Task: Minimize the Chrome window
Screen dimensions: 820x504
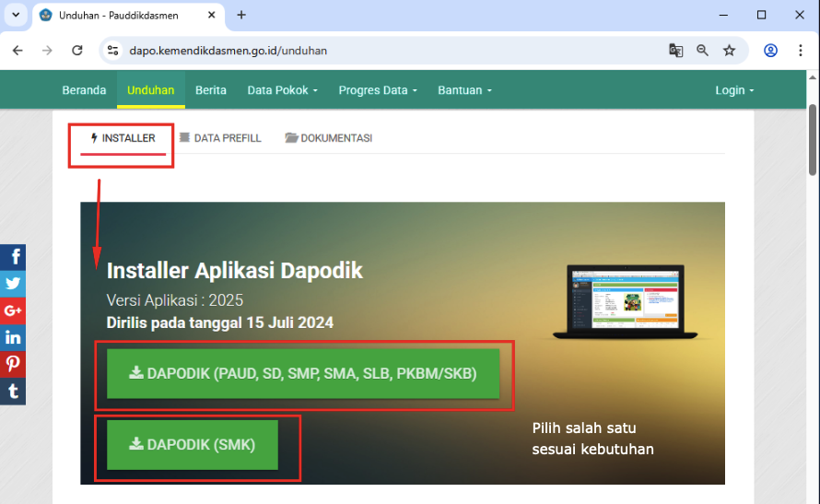Action: click(x=723, y=15)
